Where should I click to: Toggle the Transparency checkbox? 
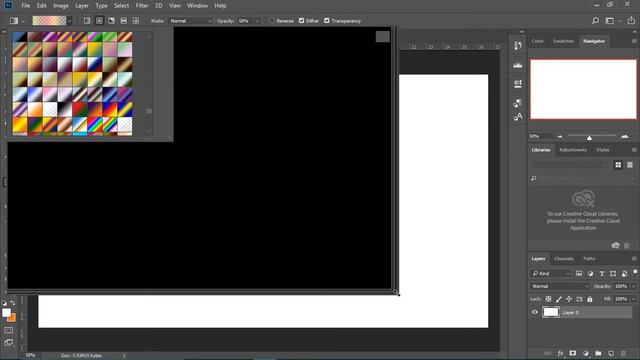click(x=327, y=21)
